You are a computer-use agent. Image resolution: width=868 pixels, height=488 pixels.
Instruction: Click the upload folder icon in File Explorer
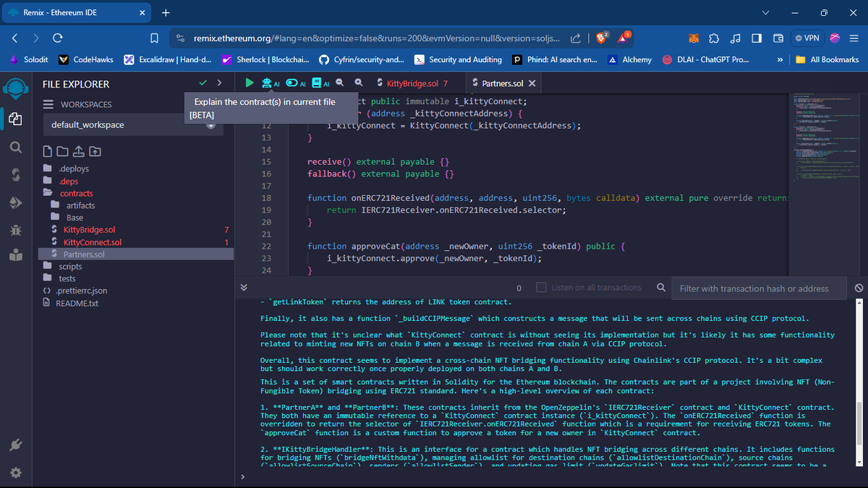[x=95, y=152]
